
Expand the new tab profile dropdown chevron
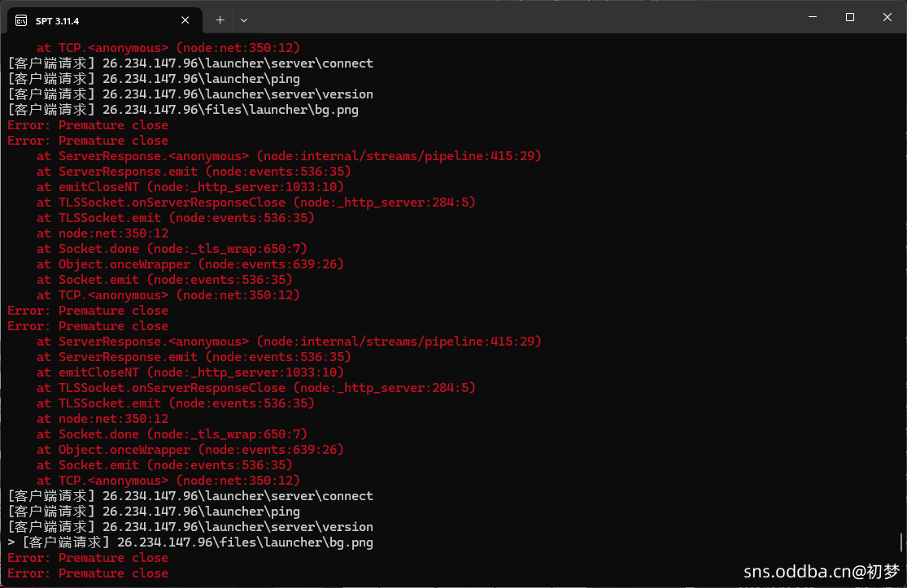[244, 20]
